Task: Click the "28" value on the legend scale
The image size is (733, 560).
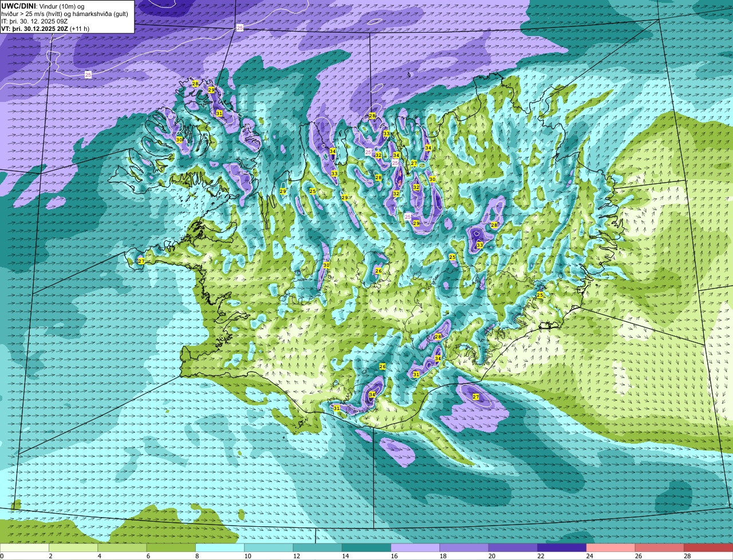Action: pyautogui.click(x=687, y=556)
